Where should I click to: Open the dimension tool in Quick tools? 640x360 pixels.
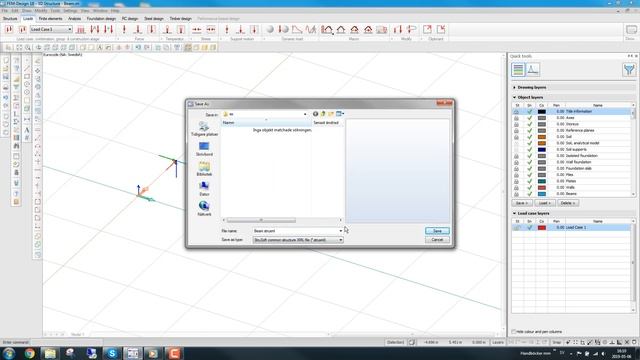(533, 69)
